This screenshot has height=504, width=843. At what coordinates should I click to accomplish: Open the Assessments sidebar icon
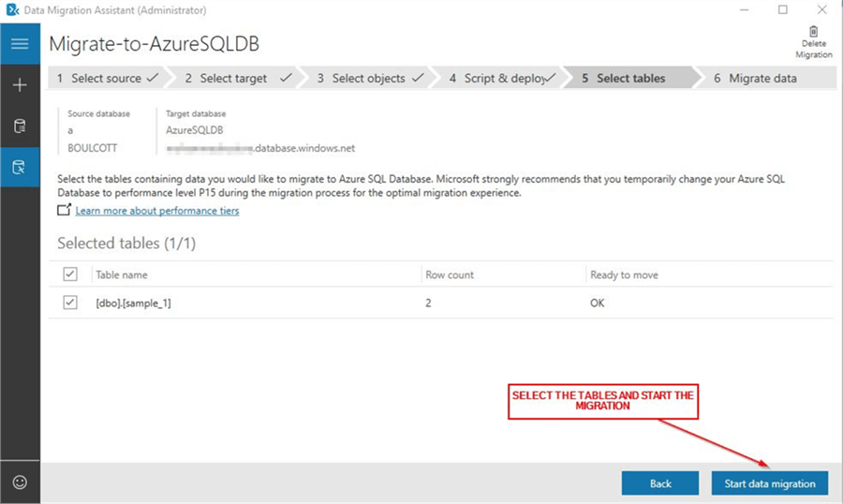(x=20, y=126)
